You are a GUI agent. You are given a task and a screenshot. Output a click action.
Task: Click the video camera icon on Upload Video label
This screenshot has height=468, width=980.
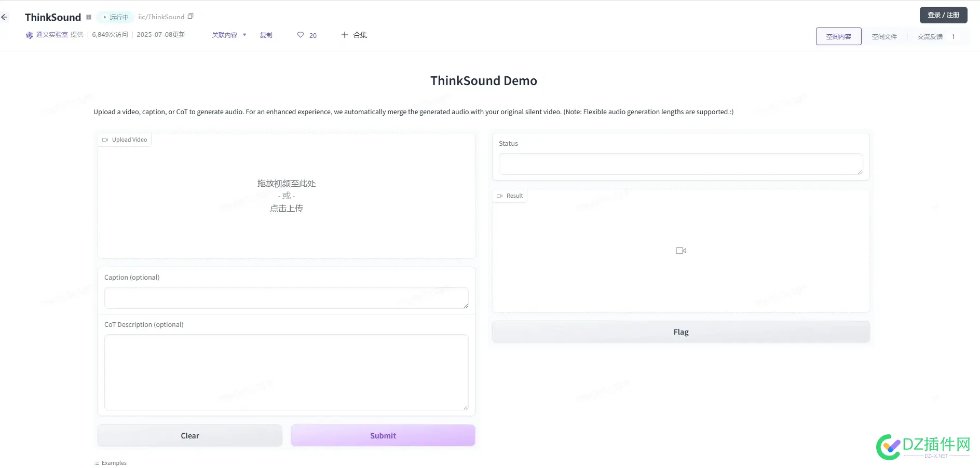pos(105,139)
